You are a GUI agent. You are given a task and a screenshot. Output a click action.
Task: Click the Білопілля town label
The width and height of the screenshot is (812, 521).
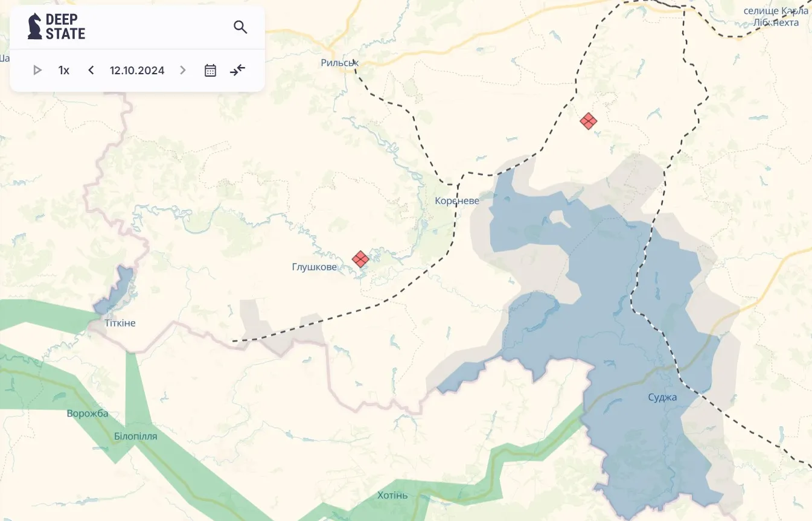coord(136,436)
